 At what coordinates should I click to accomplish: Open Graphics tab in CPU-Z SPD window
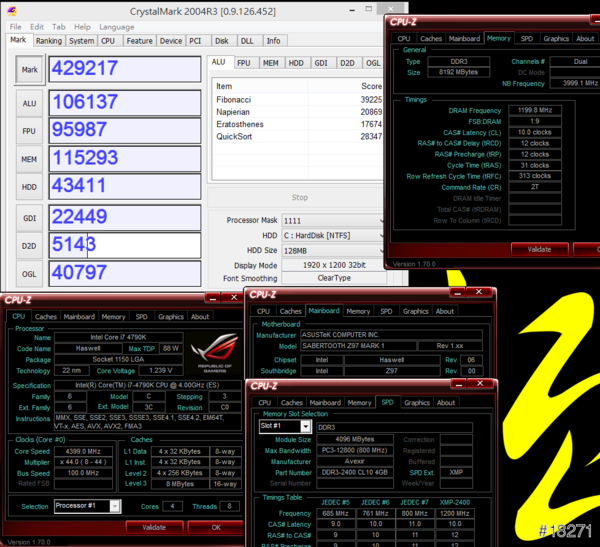(417, 403)
